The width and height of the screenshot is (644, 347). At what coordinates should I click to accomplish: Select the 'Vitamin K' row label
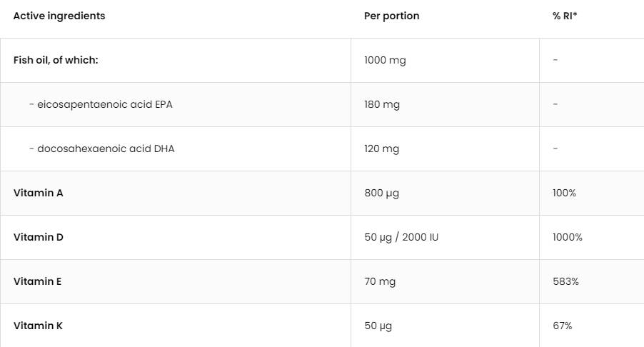click(39, 326)
